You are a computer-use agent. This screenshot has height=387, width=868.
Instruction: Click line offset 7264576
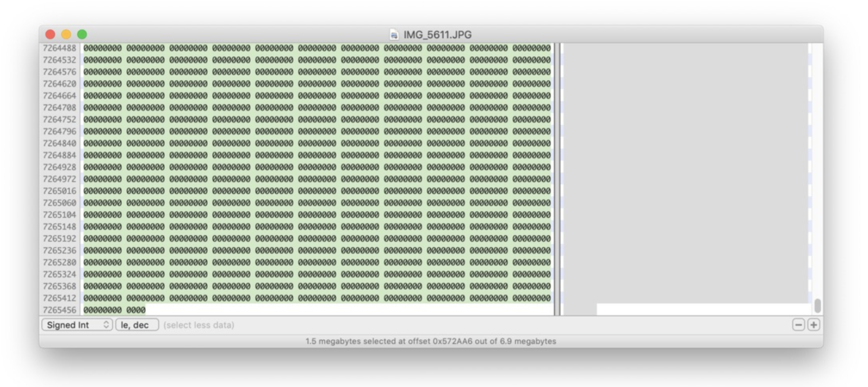[x=59, y=72]
